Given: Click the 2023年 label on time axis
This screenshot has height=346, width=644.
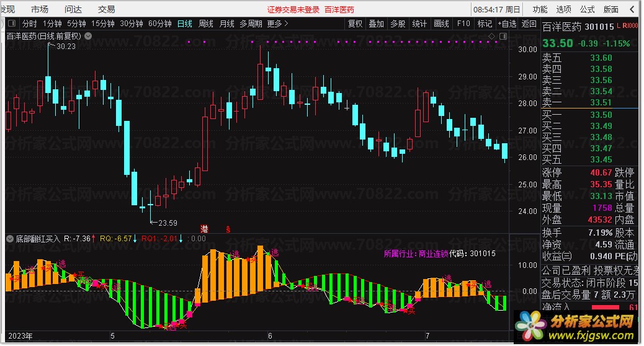Looking at the screenshot, I should [x=20, y=336].
